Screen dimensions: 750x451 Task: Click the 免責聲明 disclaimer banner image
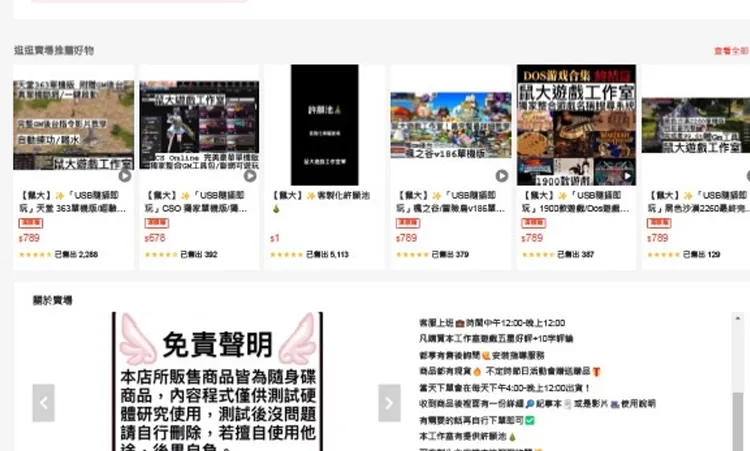point(218,381)
